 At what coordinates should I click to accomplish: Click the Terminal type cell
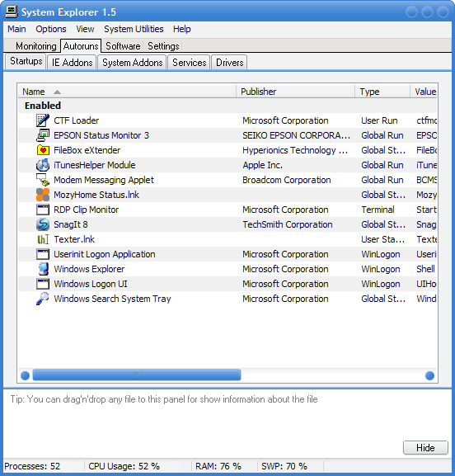coord(378,210)
